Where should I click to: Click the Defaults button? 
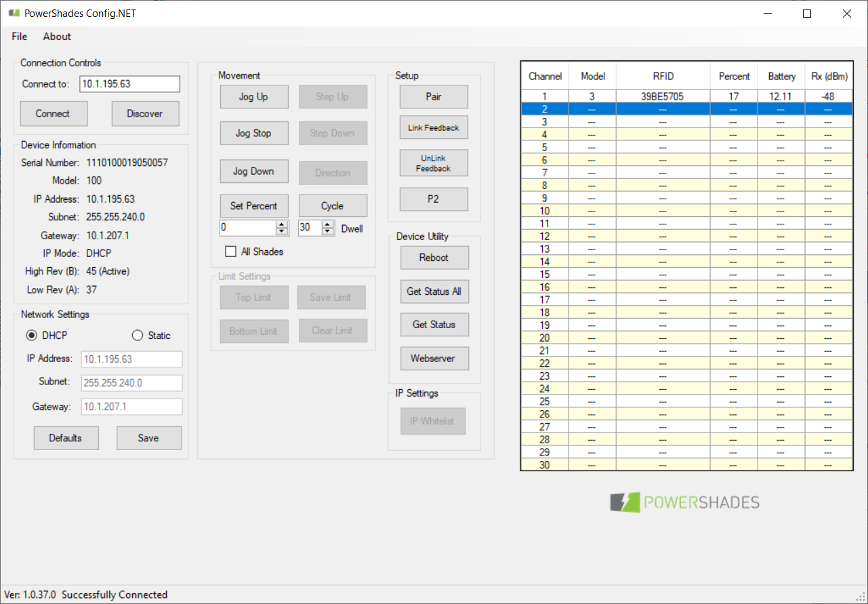point(66,438)
